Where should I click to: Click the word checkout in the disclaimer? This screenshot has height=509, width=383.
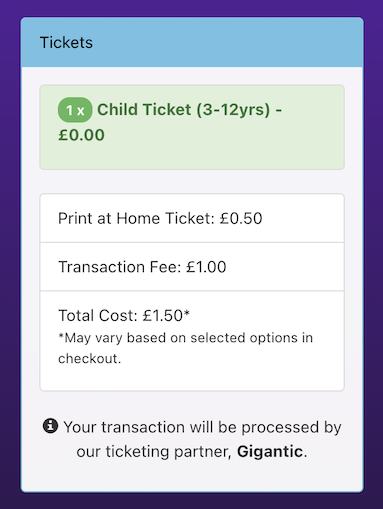coord(88,359)
